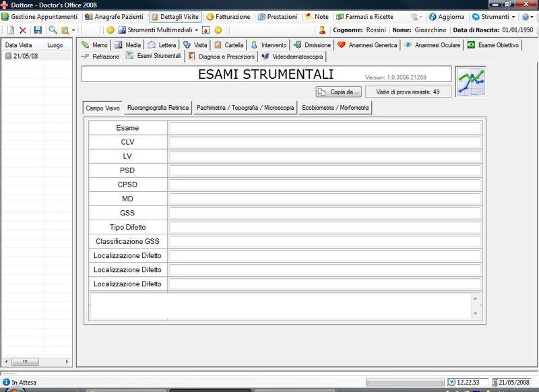Click the large notes text area

click(281, 306)
